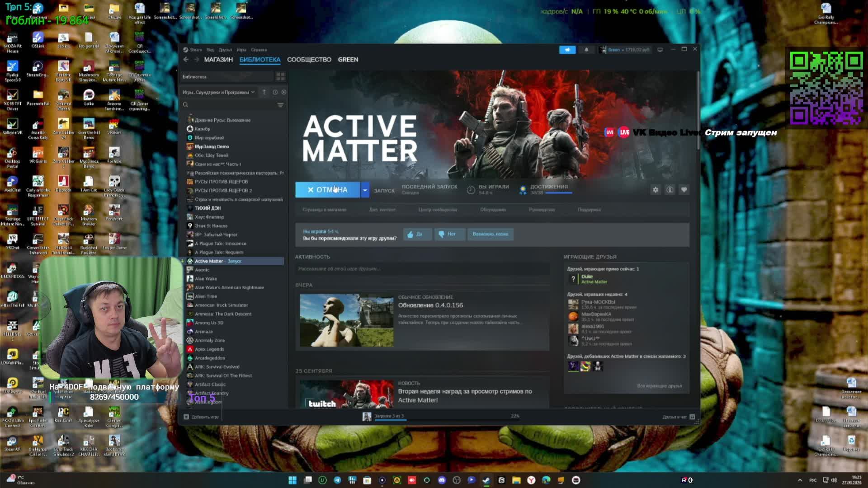Open the GREEN profile tab
The image size is (868, 488).
pyautogui.click(x=348, y=59)
